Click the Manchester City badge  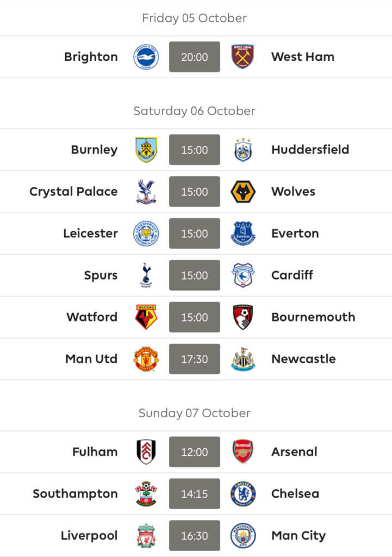coord(243,535)
